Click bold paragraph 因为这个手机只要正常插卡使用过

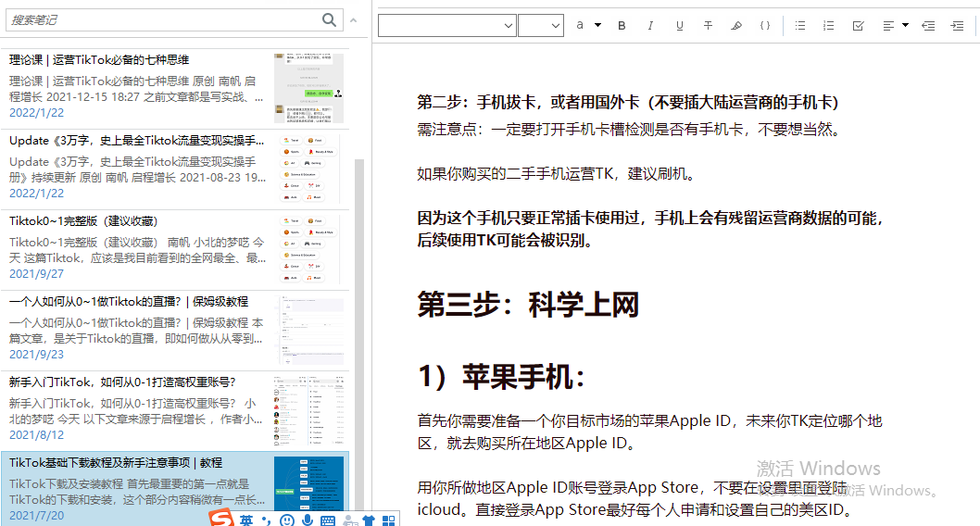click(x=652, y=230)
